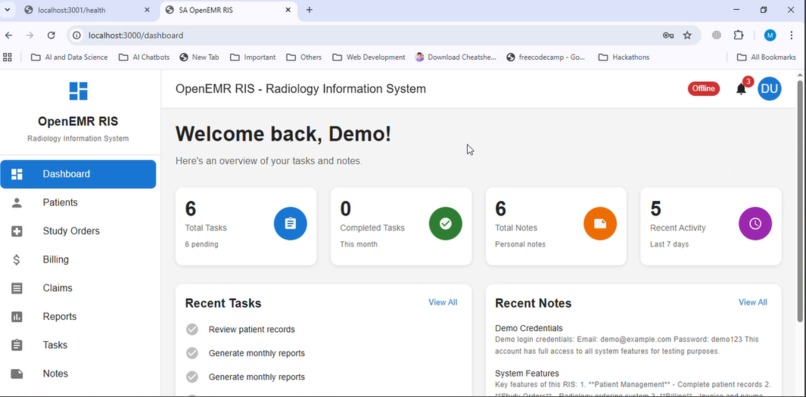The image size is (806, 397).
Task: Click the Study Orders plus icon
Action: (17, 231)
